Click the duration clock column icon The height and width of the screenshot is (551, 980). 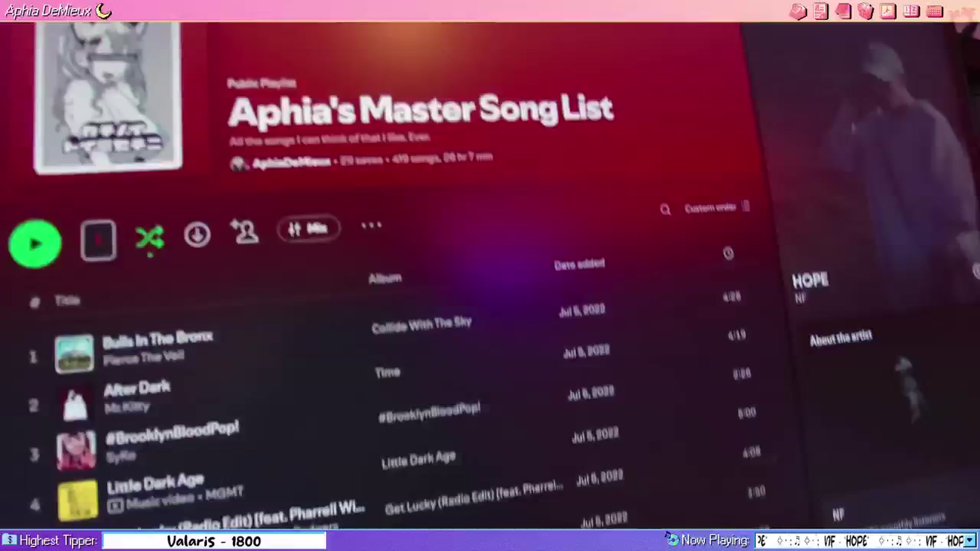[728, 253]
